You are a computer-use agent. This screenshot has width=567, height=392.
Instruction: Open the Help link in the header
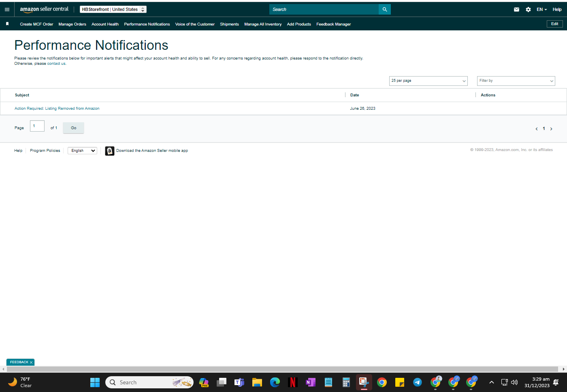(x=557, y=9)
